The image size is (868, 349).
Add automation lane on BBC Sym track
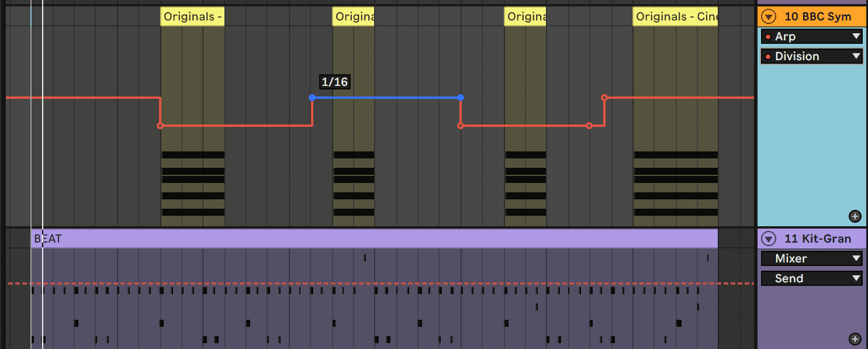pyautogui.click(x=855, y=216)
